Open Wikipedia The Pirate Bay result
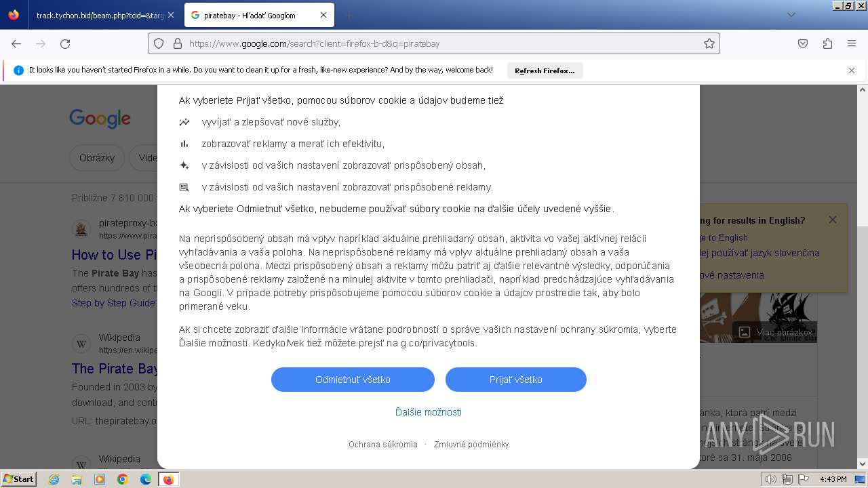 coord(115,369)
